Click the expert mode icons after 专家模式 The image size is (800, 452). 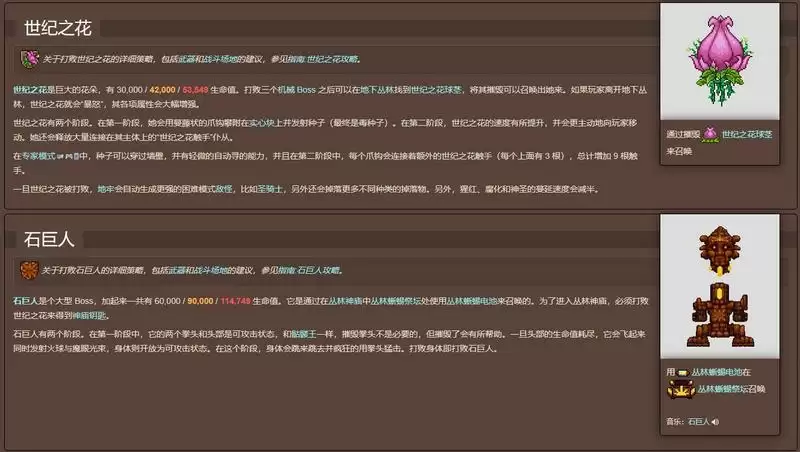click(x=70, y=156)
